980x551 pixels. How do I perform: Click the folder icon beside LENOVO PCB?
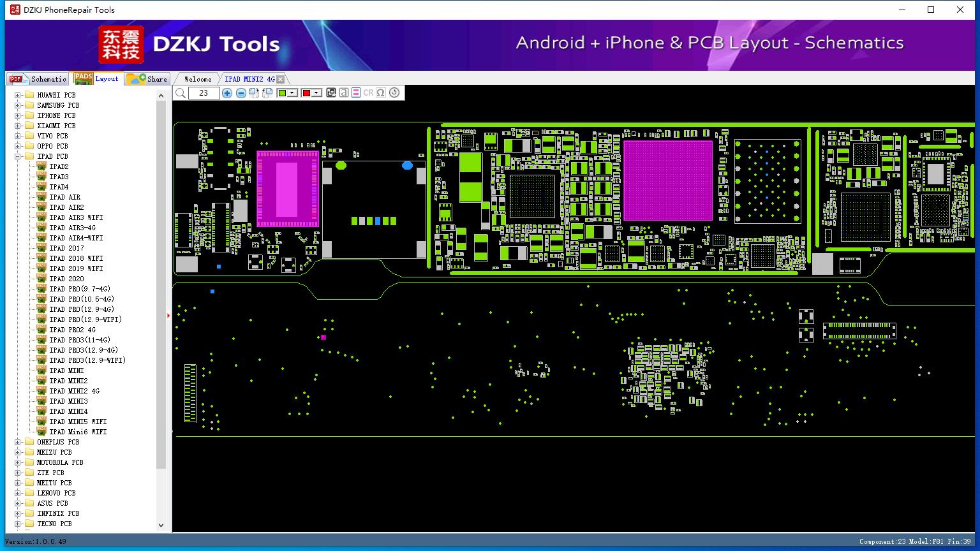(29, 493)
